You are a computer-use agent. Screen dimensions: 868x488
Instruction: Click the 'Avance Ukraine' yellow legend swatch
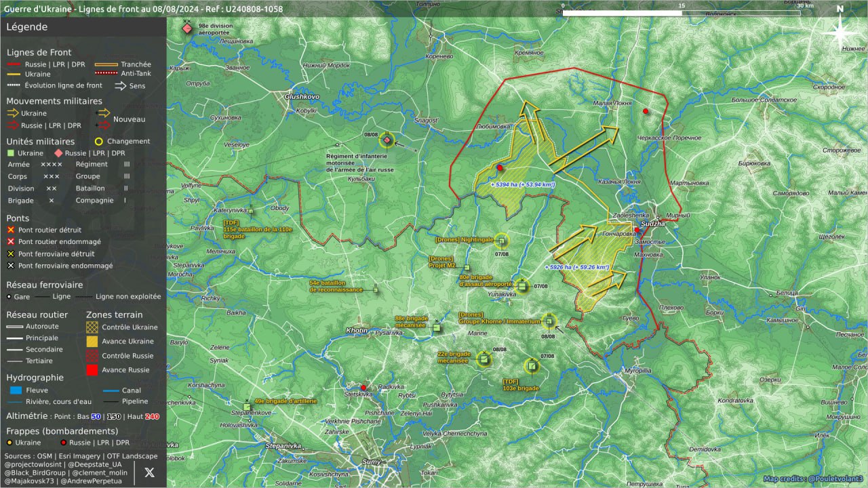(x=92, y=342)
